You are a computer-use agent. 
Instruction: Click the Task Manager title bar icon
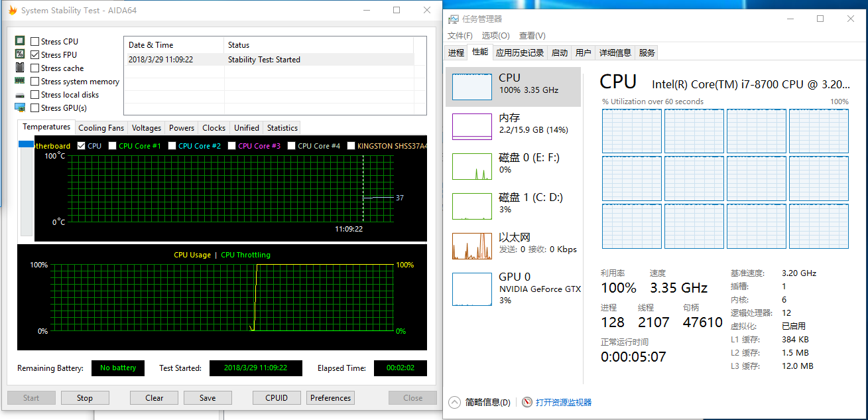[453, 19]
